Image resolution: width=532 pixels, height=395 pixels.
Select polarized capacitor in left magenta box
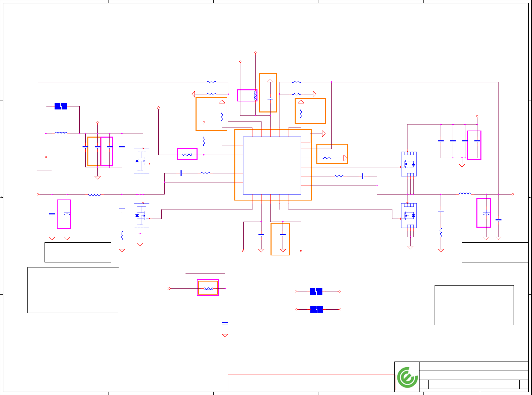[x=67, y=213]
